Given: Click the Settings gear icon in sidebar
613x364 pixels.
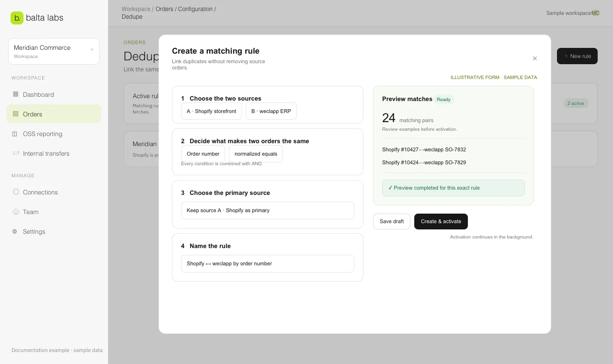Looking at the screenshot, I should tap(15, 231).
